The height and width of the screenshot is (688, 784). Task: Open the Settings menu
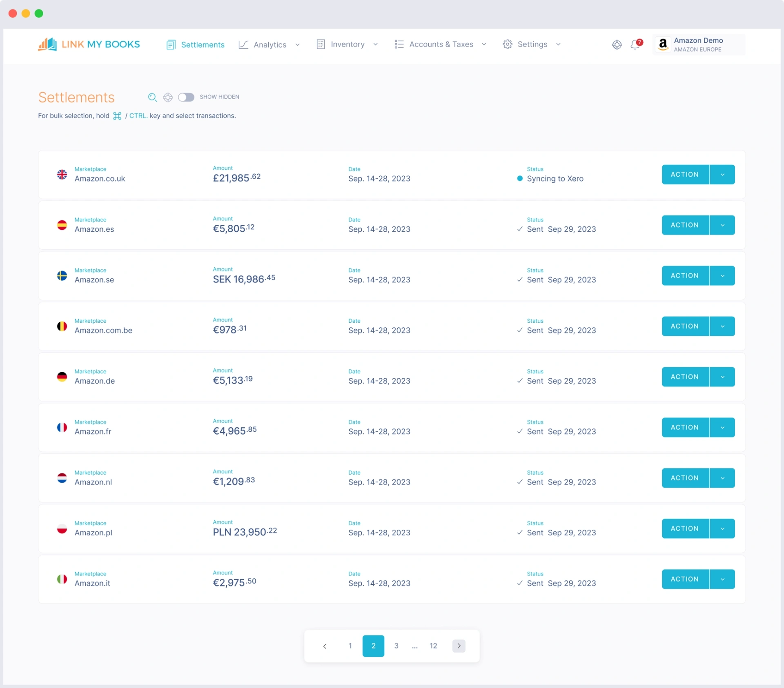tap(532, 44)
